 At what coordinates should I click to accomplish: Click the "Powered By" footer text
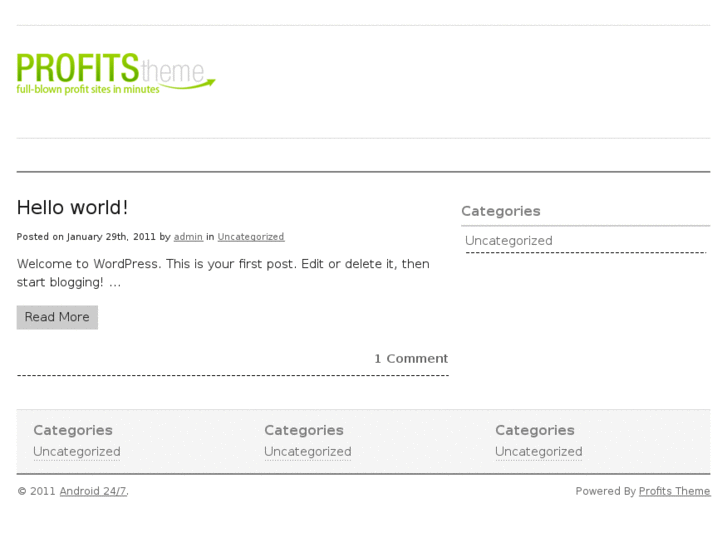(605, 491)
